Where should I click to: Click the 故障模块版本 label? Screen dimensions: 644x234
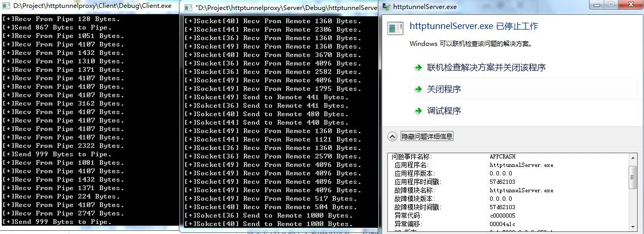(414, 199)
